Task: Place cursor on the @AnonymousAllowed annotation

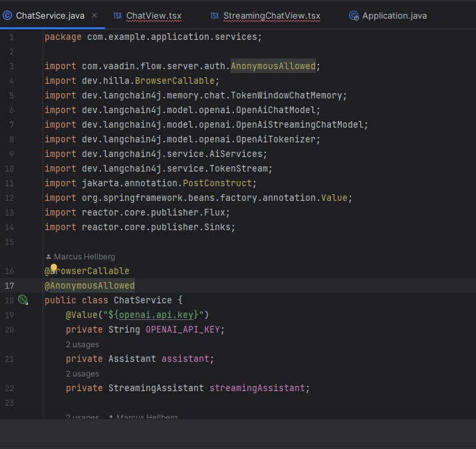Action: pyautogui.click(x=89, y=285)
